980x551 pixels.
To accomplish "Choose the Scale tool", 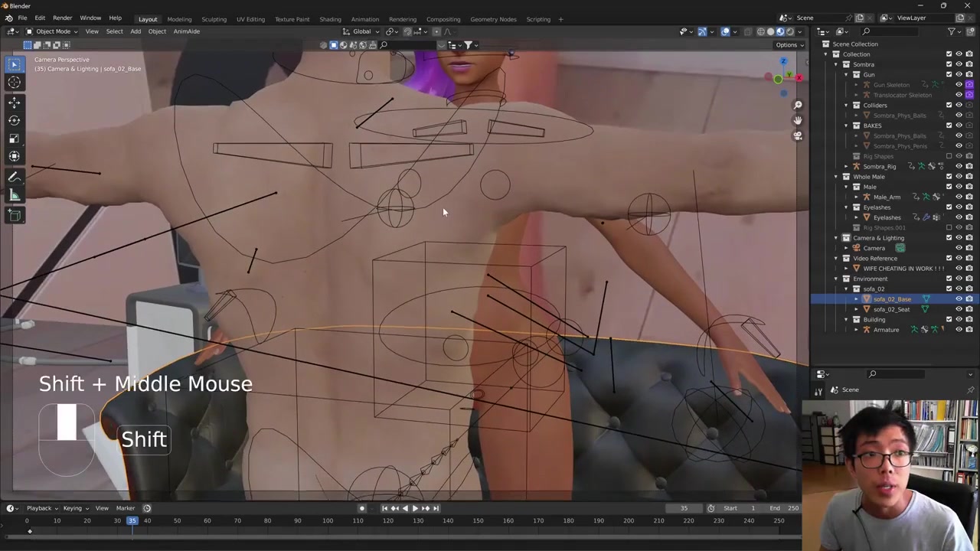I will 14,139.
